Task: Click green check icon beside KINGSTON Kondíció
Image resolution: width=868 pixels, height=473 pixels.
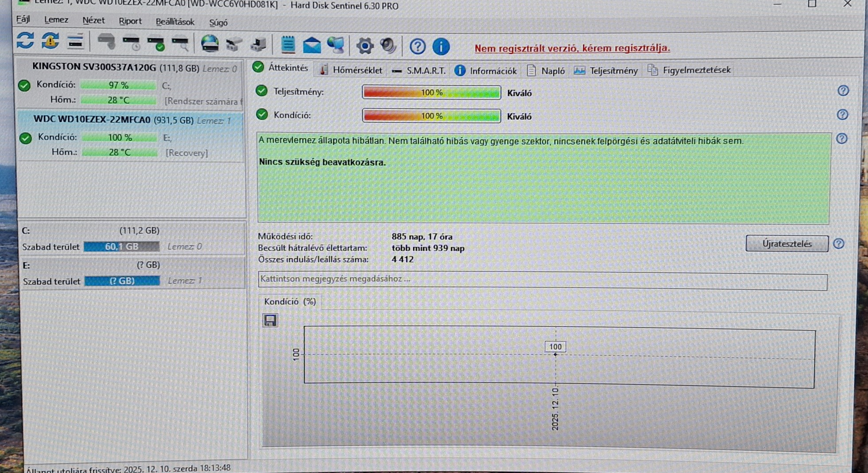Action: 24,85
